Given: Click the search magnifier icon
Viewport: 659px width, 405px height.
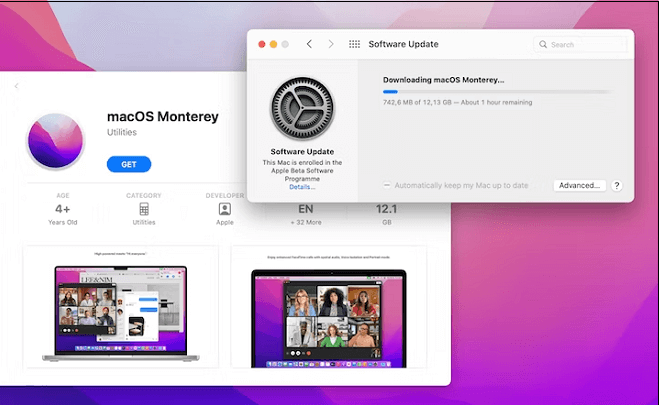Looking at the screenshot, I should [x=543, y=45].
